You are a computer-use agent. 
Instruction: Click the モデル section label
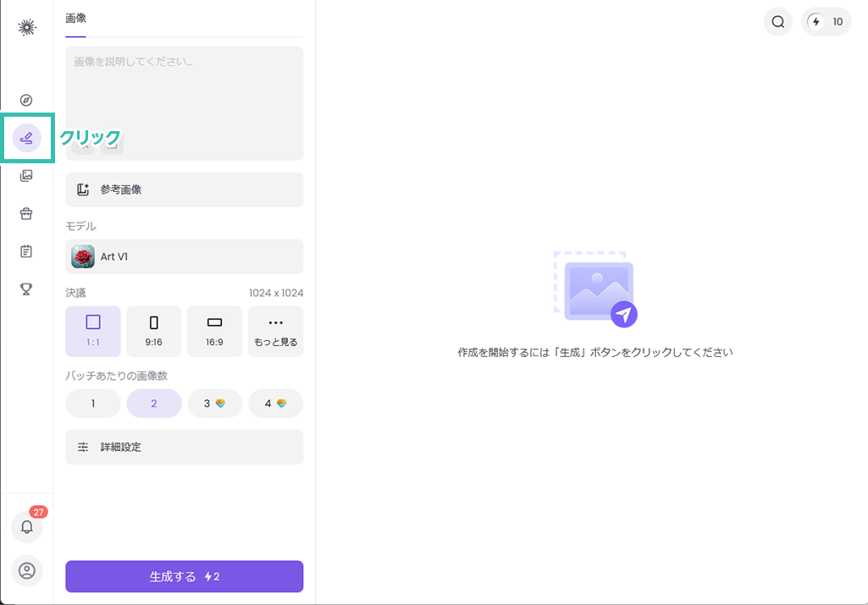point(80,226)
